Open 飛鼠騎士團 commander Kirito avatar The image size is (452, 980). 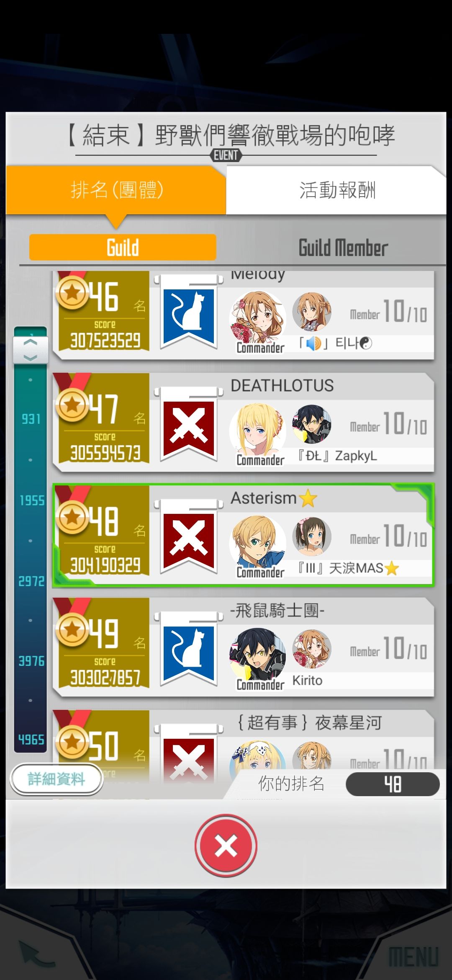coord(257,655)
